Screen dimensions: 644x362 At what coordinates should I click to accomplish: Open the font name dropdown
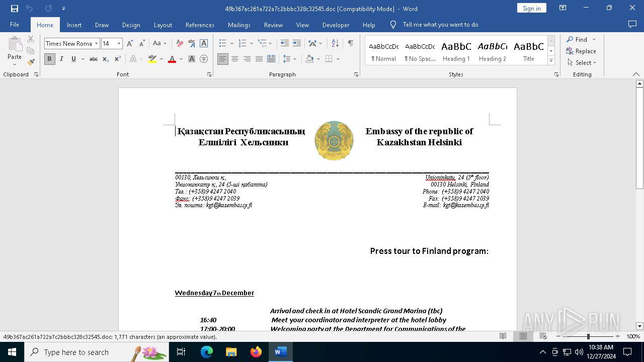(96, 44)
